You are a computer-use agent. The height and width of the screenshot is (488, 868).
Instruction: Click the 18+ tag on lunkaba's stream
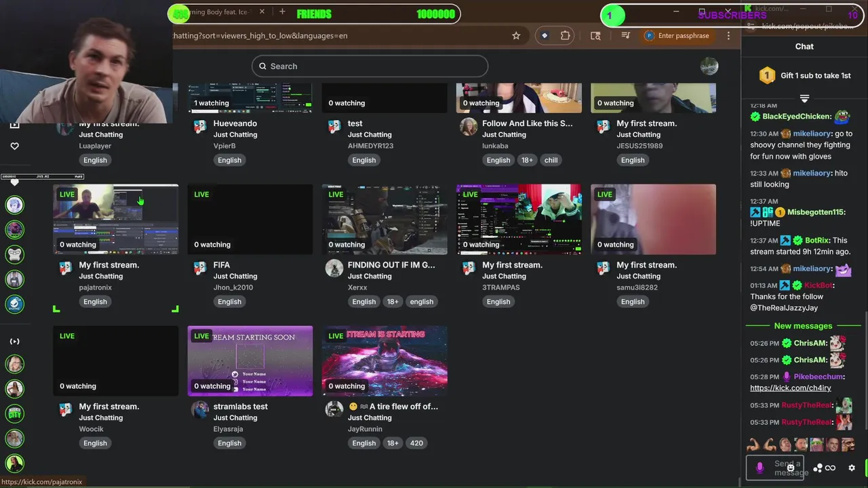(x=527, y=160)
